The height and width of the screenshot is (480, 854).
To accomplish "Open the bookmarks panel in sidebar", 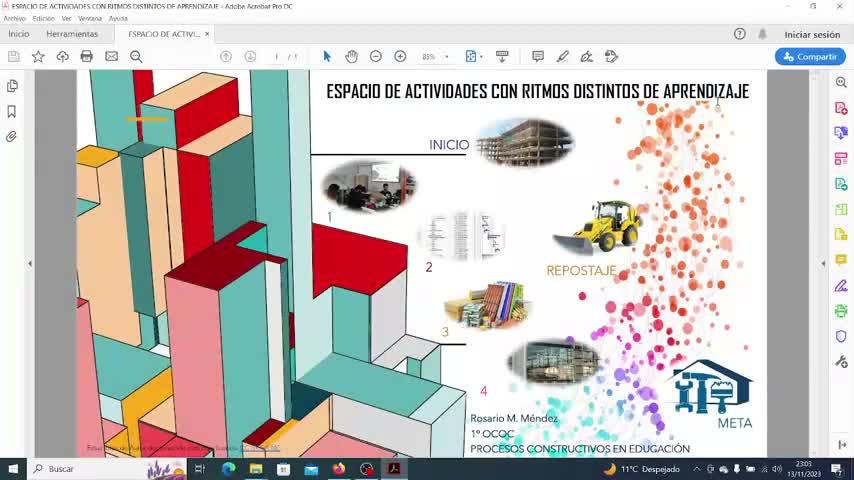I will click(x=12, y=111).
